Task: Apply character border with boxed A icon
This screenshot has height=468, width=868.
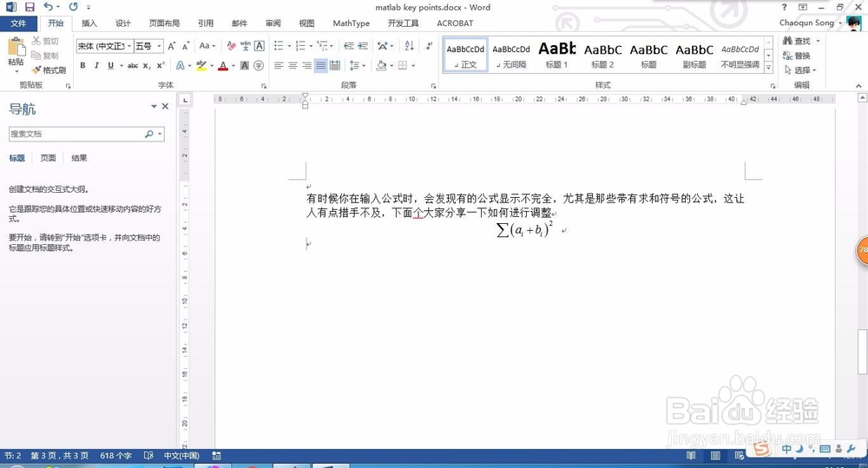Action: tap(259, 46)
